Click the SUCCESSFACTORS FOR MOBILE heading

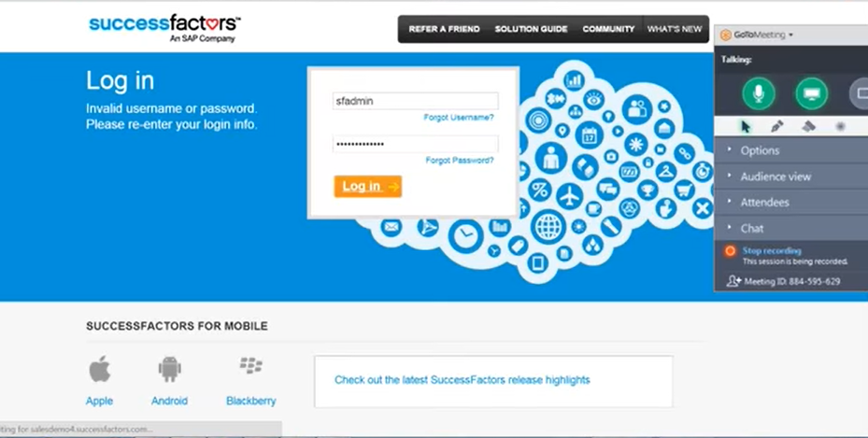pos(177,326)
